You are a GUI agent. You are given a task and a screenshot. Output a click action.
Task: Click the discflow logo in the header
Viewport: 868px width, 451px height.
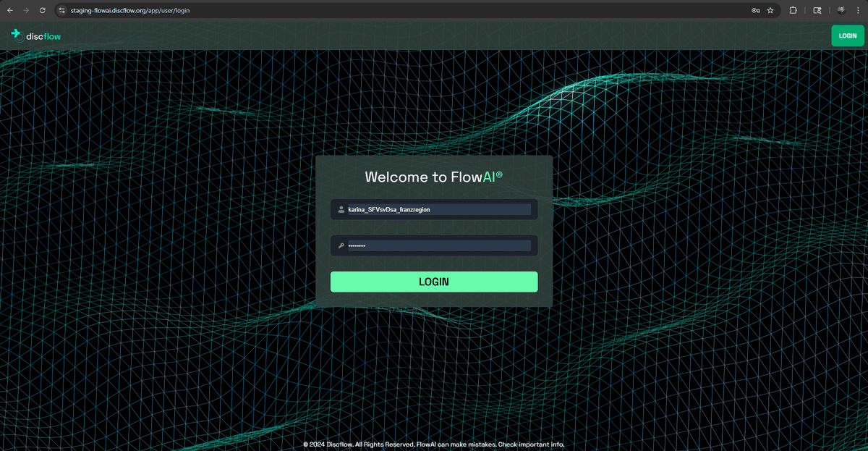point(35,35)
